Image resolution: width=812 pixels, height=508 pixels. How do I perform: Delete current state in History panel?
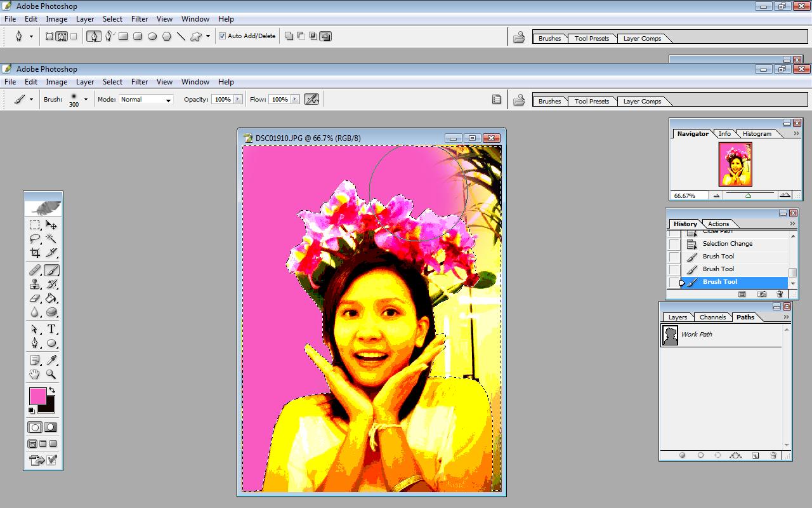tap(780, 294)
